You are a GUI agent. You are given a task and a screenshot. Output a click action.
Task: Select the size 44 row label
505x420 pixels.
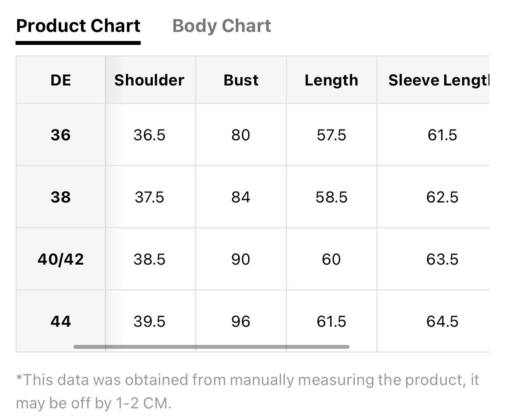tap(60, 321)
